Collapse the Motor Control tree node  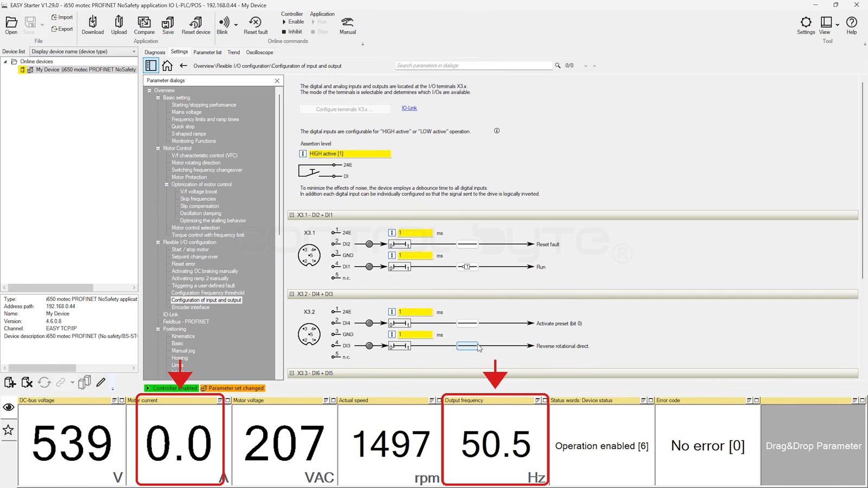click(158, 148)
